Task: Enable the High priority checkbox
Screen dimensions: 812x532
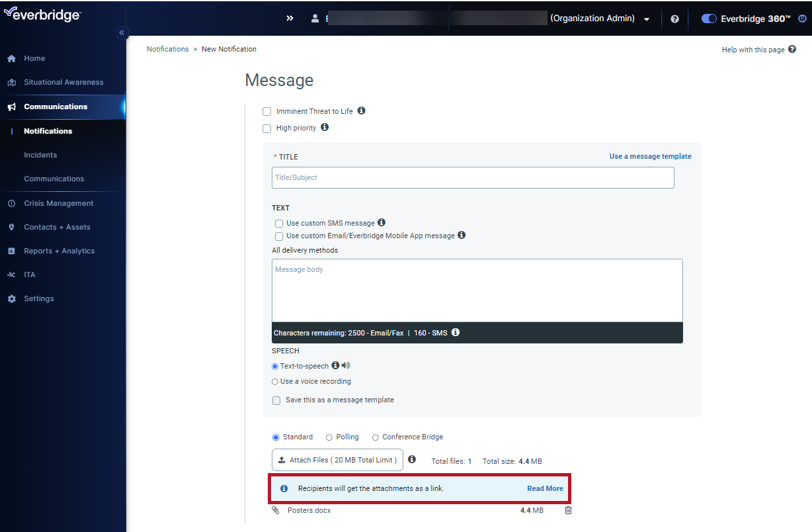Action: click(267, 128)
